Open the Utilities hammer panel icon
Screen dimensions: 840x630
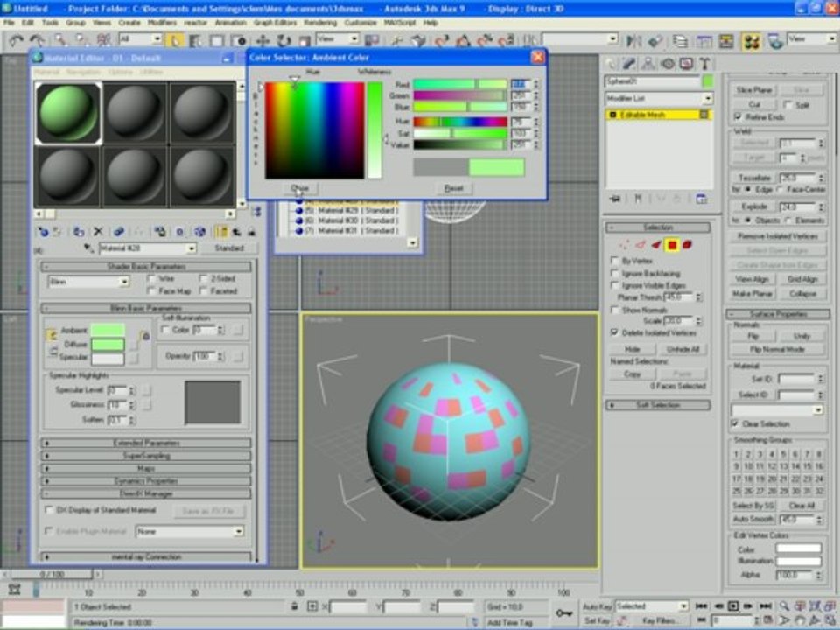[x=703, y=64]
